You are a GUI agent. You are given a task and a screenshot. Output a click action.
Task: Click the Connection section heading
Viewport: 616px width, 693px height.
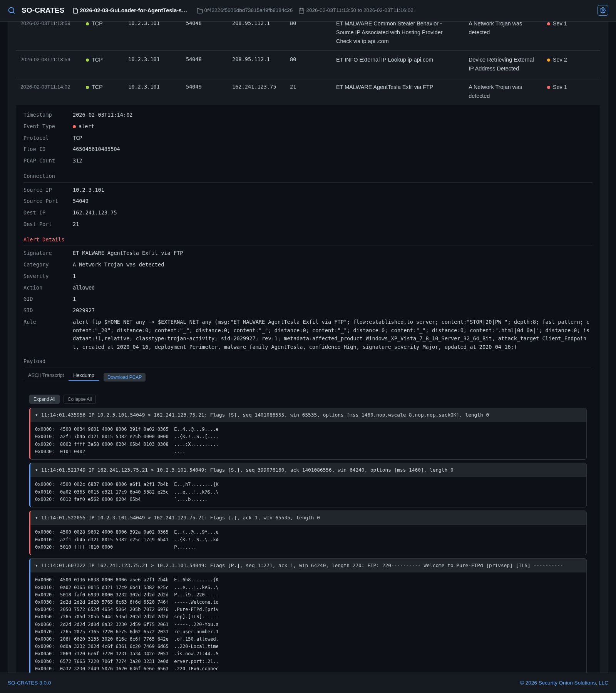coord(39,176)
